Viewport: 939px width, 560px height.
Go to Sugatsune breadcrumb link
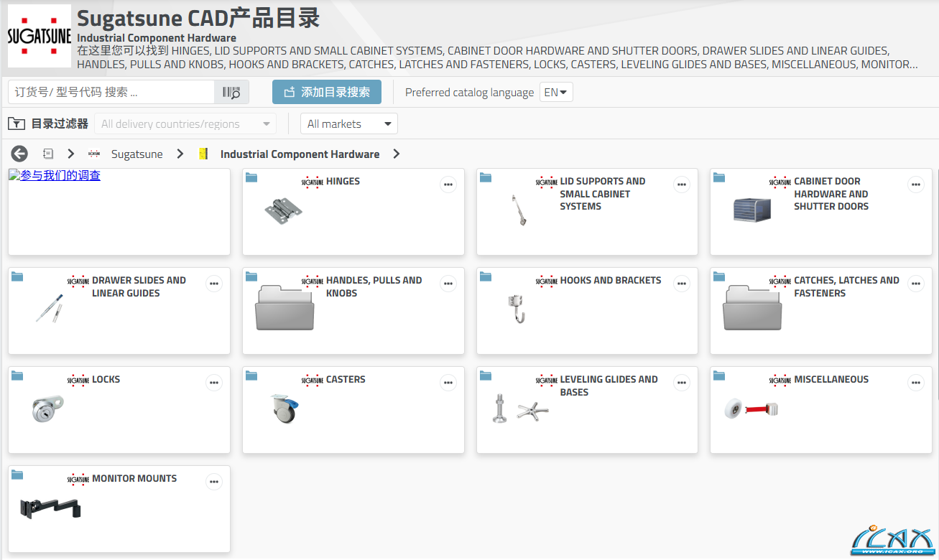tap(137, 154)
